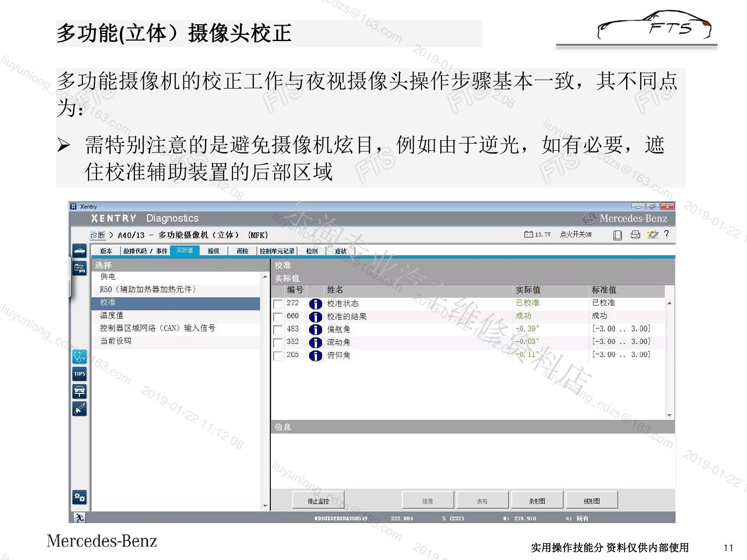
Task: Click info icon for 校准的结果 row
Action: [316, 317]
